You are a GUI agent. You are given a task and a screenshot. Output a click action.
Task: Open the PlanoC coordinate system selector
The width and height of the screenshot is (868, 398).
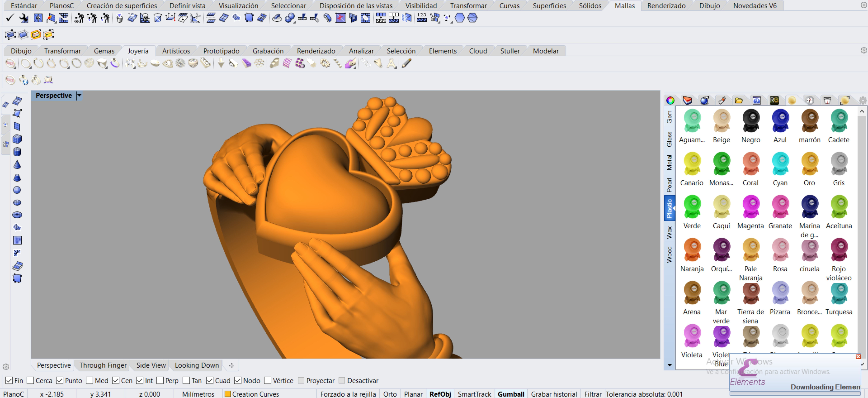pos(13,394)
